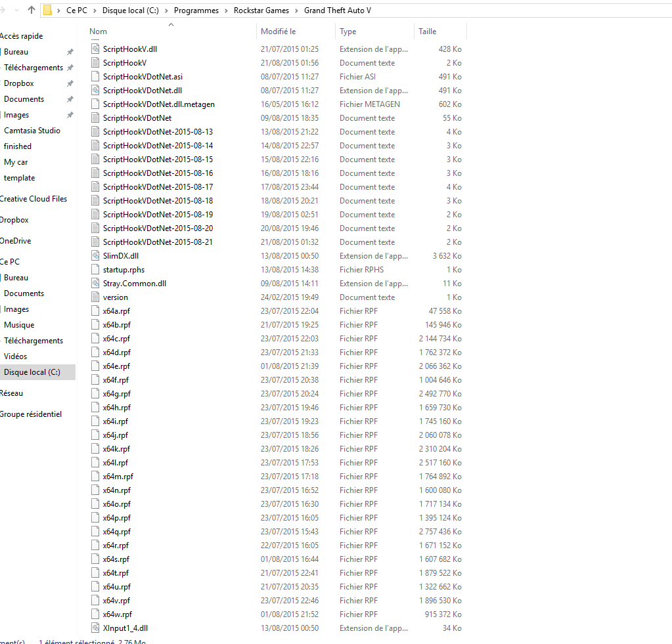The width and height of the screenshot is (672, 644).
Task: Select the file named x64c.rpf
Action: point(116,339)
